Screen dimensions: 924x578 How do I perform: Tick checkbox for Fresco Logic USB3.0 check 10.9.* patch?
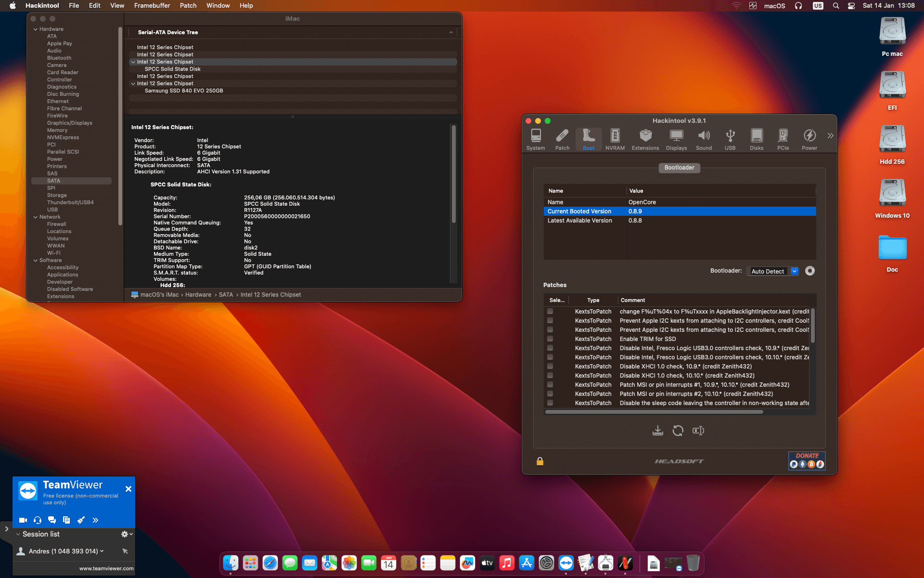[x=550, y=348]
